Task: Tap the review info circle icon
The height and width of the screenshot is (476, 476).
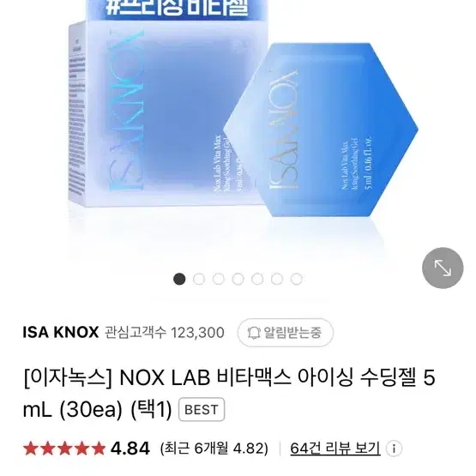Action: pyautogui.click(x=394, y=449)
